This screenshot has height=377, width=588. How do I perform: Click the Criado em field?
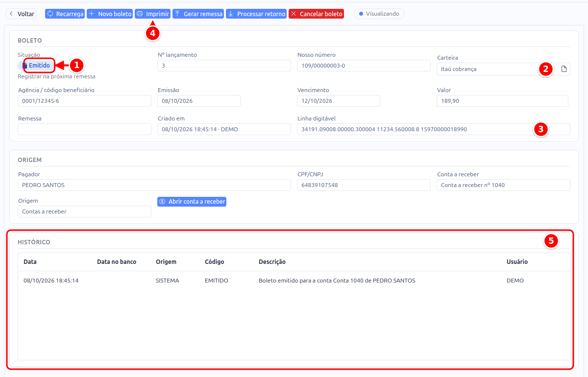[224, 129]
